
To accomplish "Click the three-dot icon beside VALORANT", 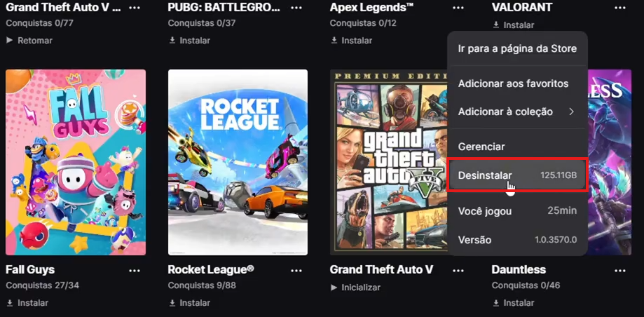I will [x=619, y=8].
